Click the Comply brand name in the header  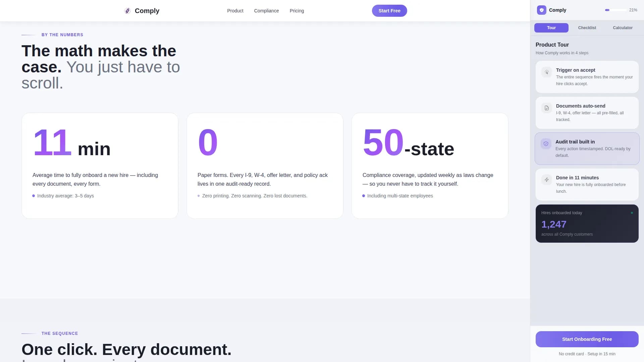pyautogui.click(x=147, y=11)
